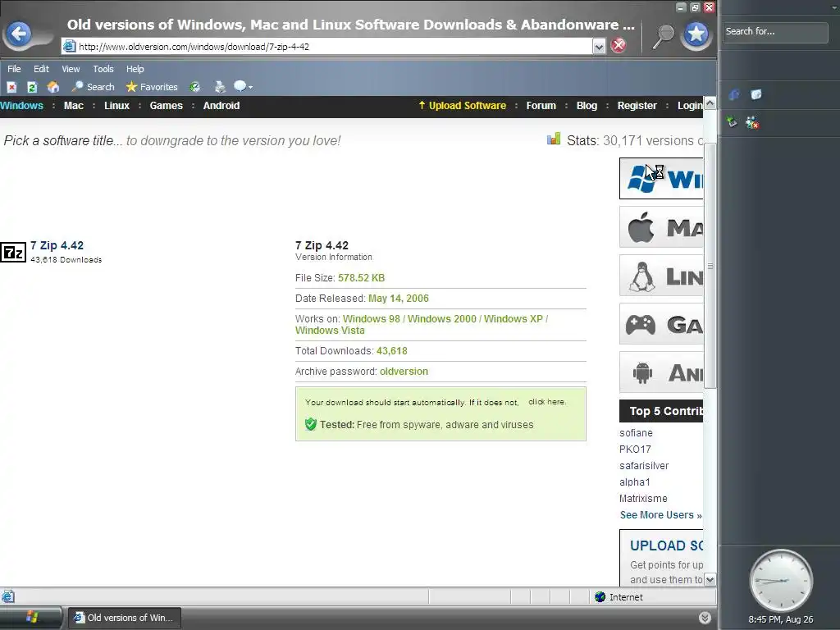Open the Favorites toolbar button
The width and height of the screenshot is (840, 630).
[152, 87]
